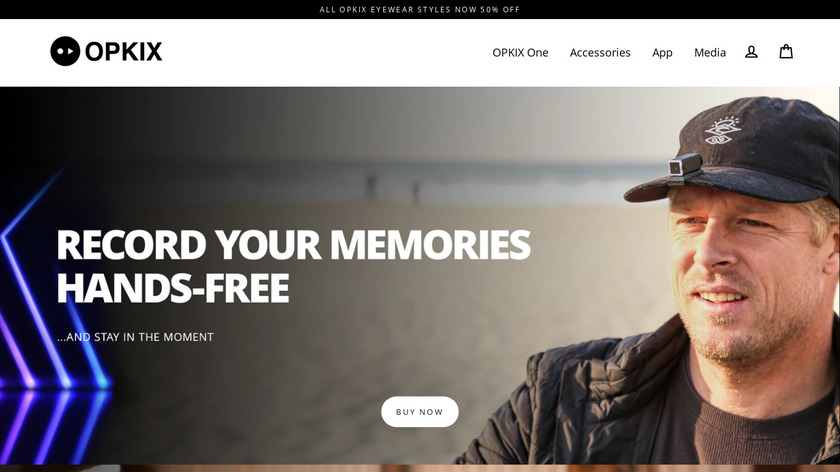Click the RECORD YOUR MEMORIES headline

(x=293, y=245)
